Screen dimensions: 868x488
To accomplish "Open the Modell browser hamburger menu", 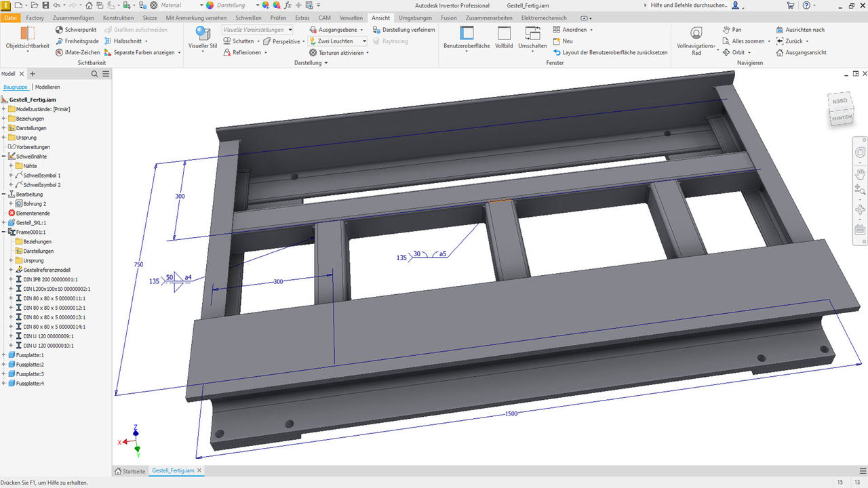I will (106, 74).
